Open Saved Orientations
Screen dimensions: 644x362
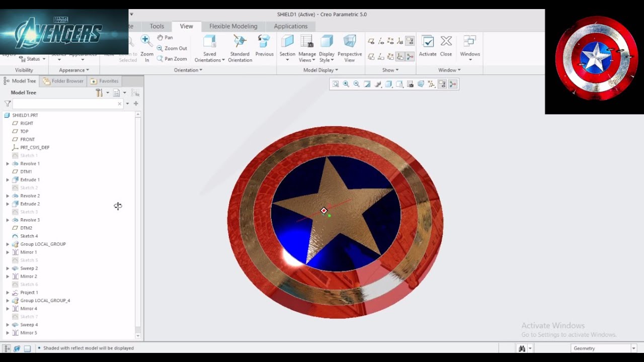coord(210,49)
